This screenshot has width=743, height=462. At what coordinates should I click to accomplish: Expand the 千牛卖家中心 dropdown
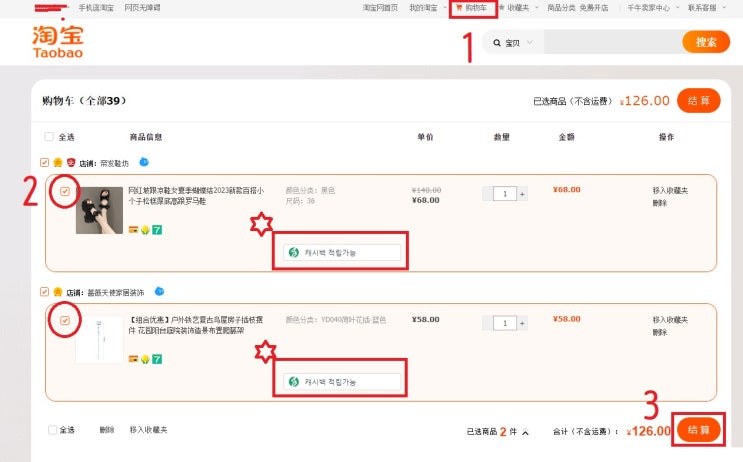(x=677, y=8)
